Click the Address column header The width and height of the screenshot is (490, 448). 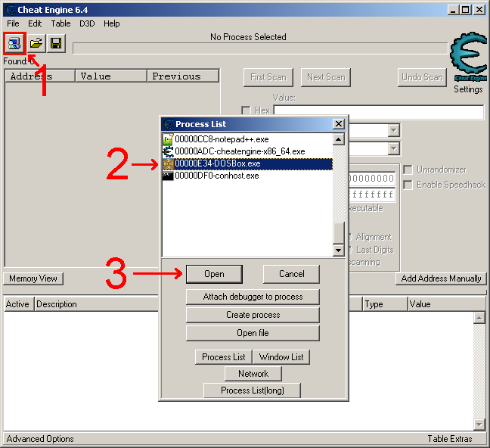(40, 76)
